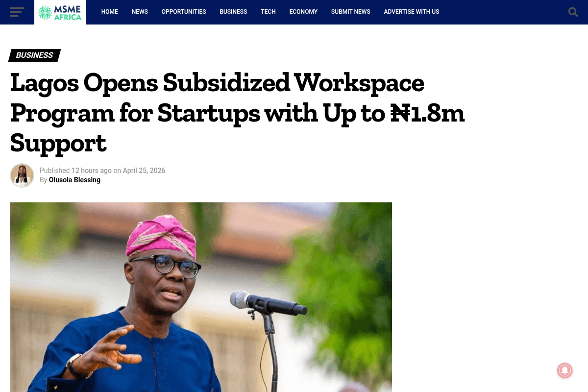Enable article notifications via bell prompt
588x392 pixels.
point(564,370)
